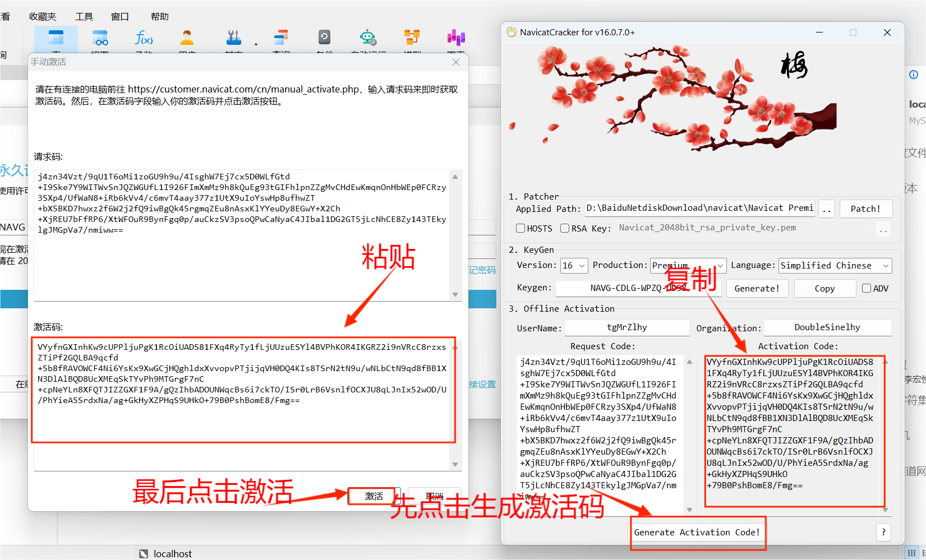Click the browse '..' button beside Applied Path
Image resolution: width=926 pixels, height=560 pixels.
(827, 209)
